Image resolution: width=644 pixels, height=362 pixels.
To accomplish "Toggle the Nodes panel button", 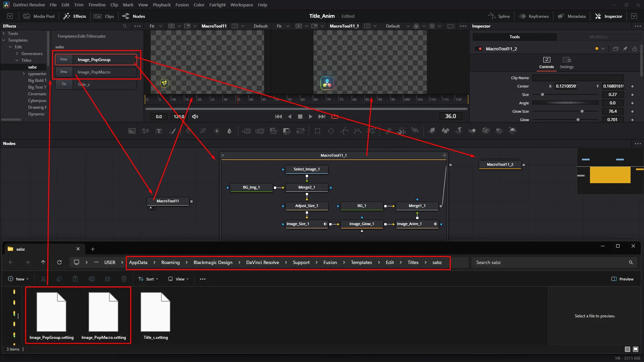I will [134, 16].
